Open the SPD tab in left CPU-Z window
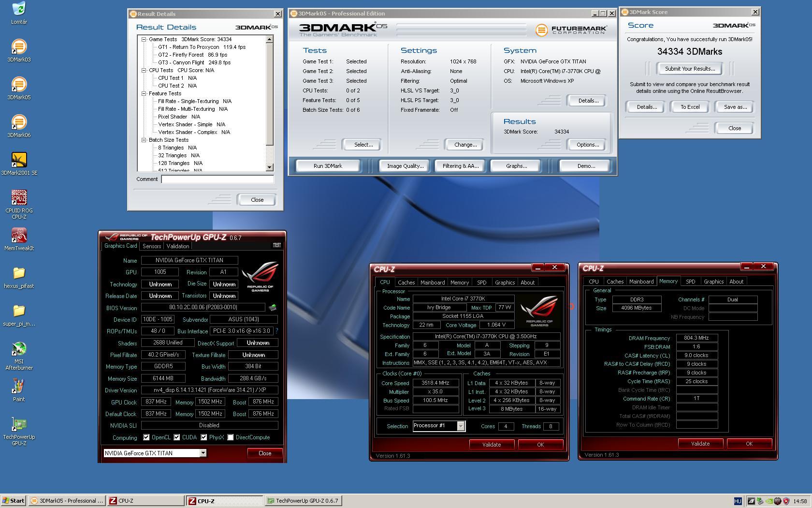This screenshot has width=812, height=508. 482,283
